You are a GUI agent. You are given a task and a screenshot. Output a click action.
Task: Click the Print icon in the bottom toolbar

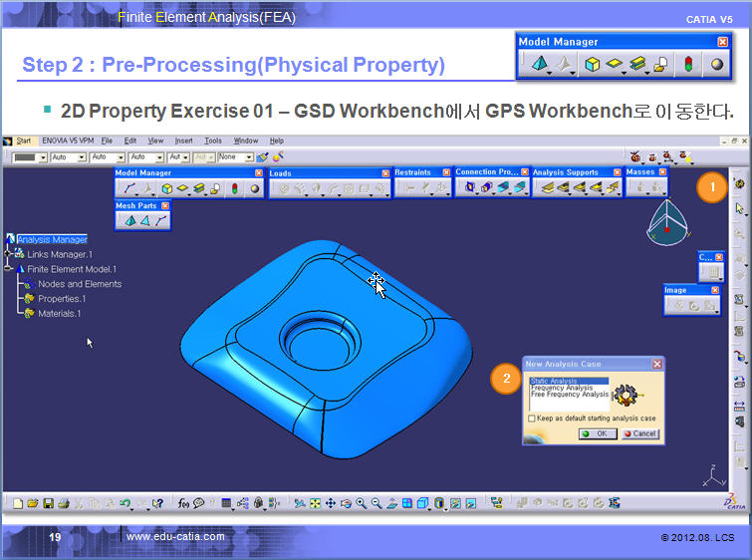click(x=64, y=503)
